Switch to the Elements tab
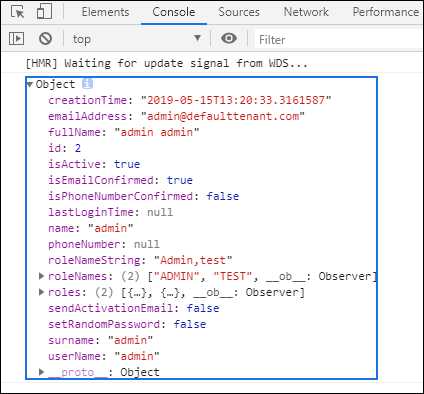The width and height of the screenshot is (424, 394). 105,12
